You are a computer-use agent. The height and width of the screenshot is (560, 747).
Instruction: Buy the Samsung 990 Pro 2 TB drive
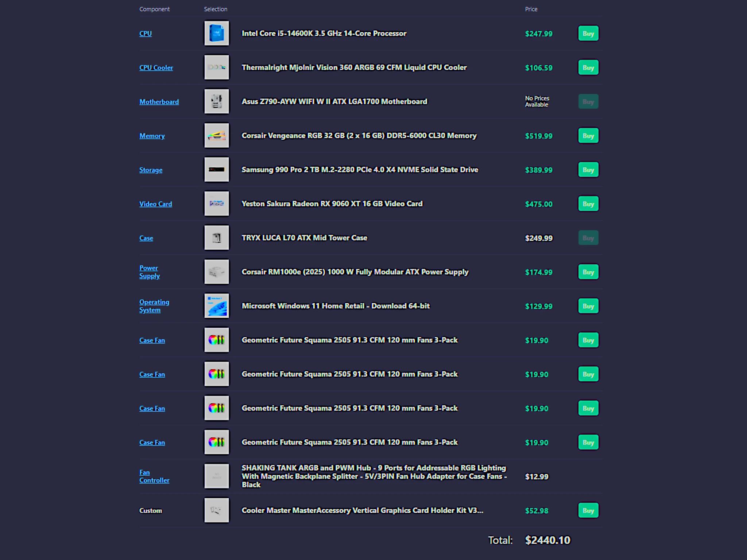point(588,170)
